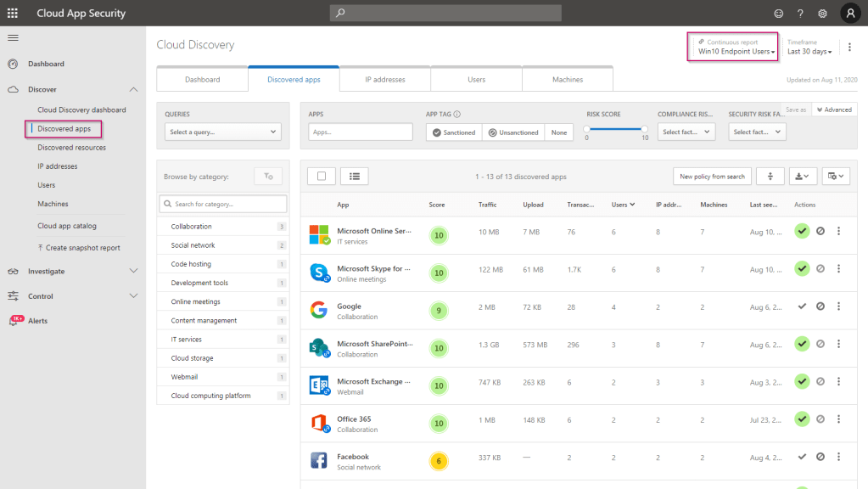Expand the Timeframe Last 30 days dropdown
This screenshot has height=489, width=868.
[x=809, y=52]
